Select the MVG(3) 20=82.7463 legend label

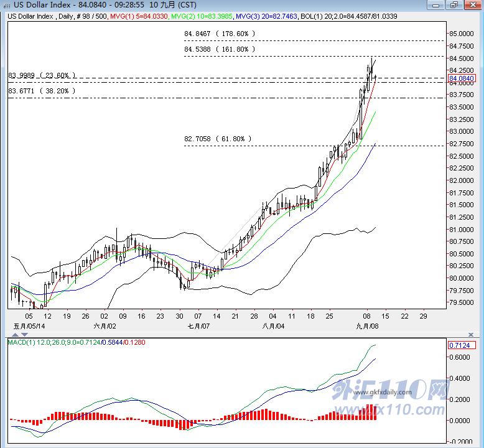pos(266,16)
